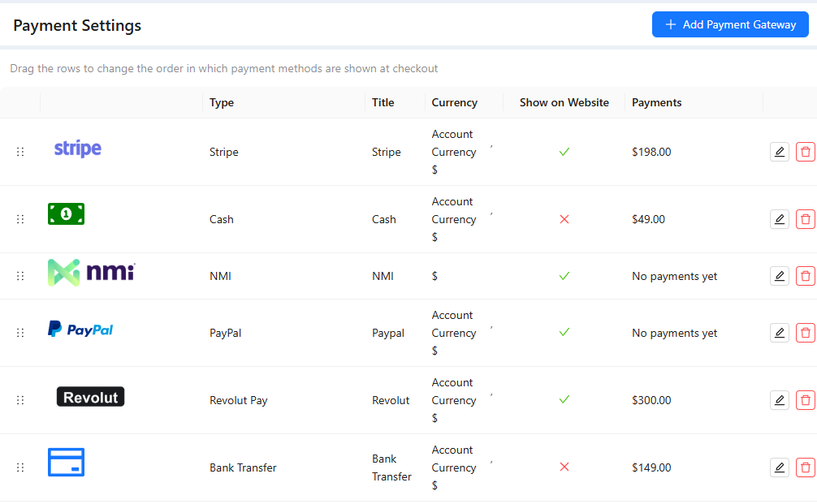Viewport: 817px width, 504px height.
Task: Click the red X in the Bank Transfer row
Action: (564, 467)
